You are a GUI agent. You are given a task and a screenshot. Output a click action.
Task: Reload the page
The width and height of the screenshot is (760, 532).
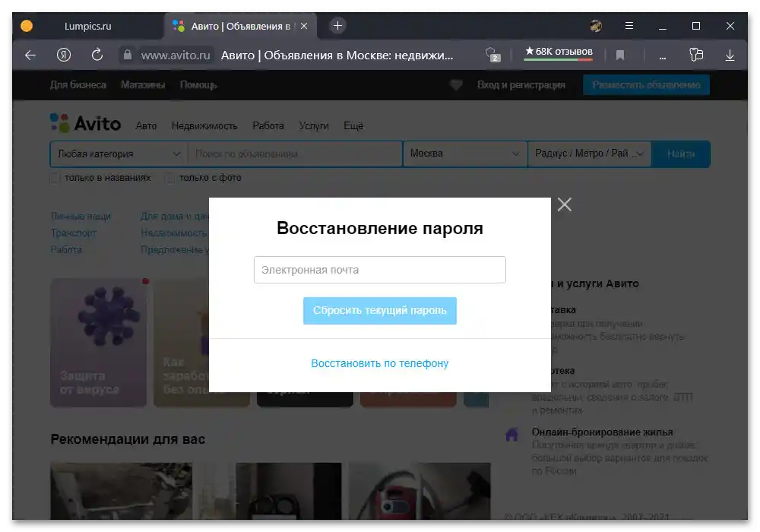[x=97, y=55]
